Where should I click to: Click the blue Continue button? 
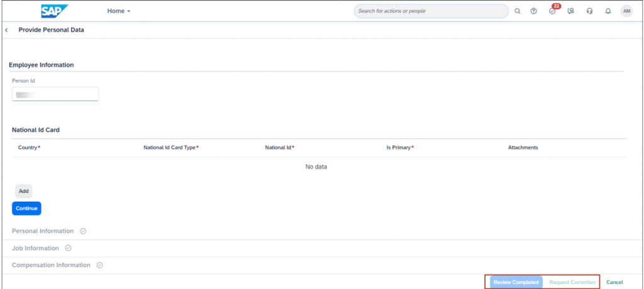[x=26, y=208]
